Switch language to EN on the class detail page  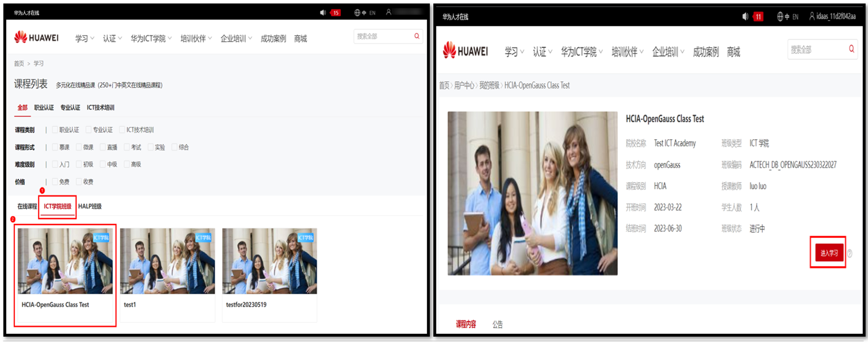pos(795,17)
